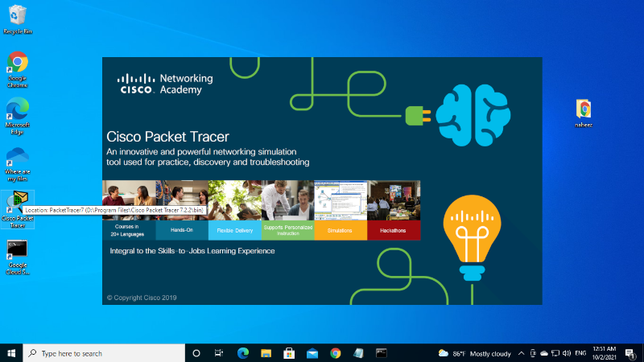Viewport: 644px width, 362px height.
Task: Open the Mail app in the taskbar
Action: coord(312,352)
